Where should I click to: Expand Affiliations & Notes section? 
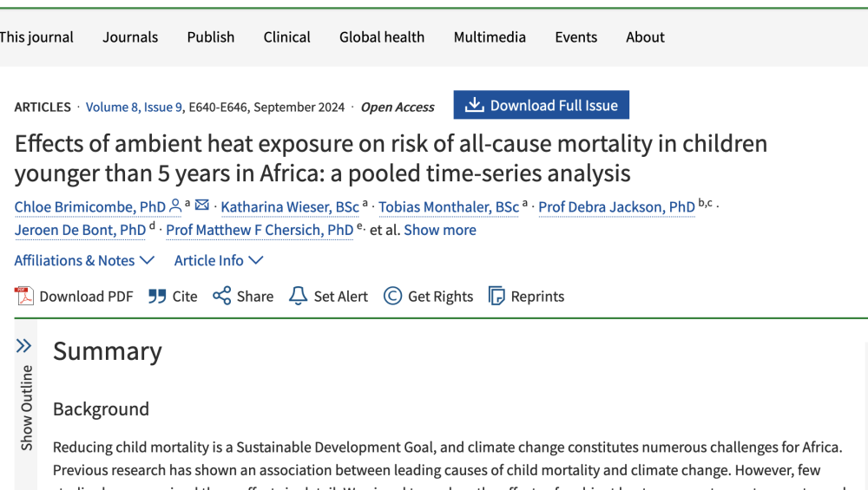84,260
